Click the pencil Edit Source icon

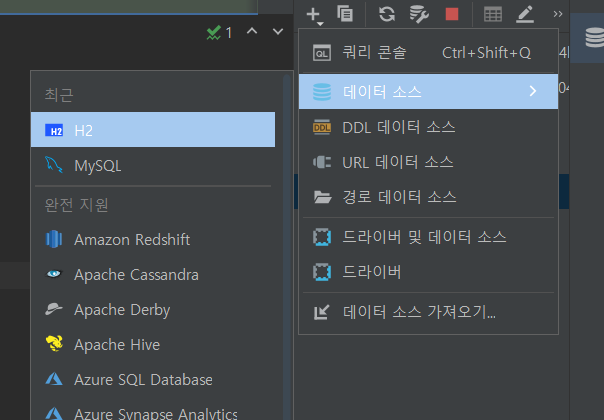click(525, 15)
